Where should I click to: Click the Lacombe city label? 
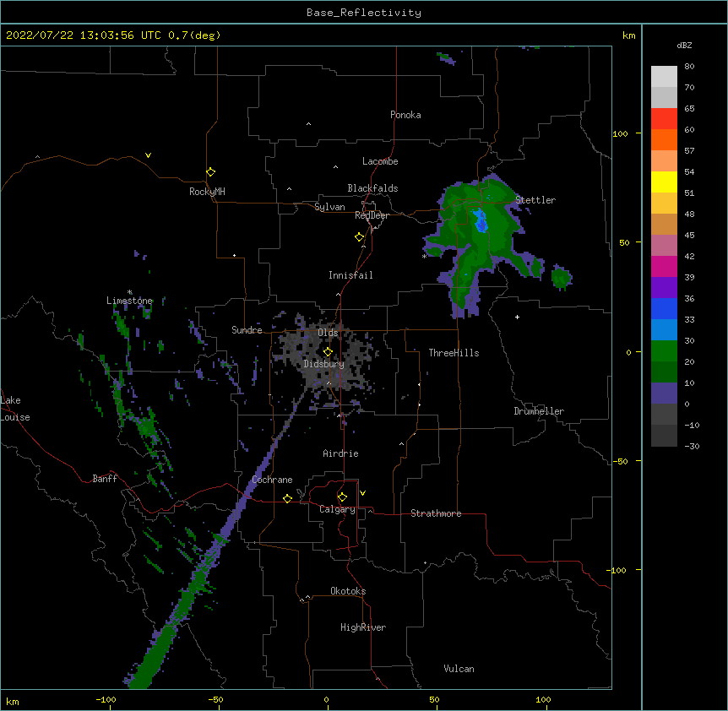380,161
